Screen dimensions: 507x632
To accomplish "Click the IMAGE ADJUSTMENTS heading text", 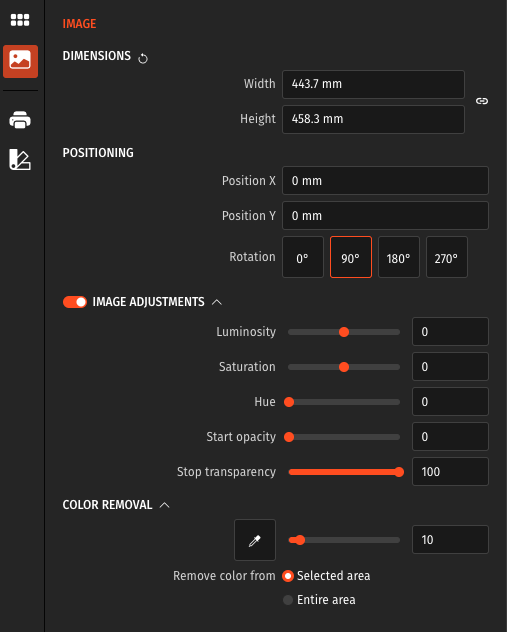I will [x=148, y=302].
